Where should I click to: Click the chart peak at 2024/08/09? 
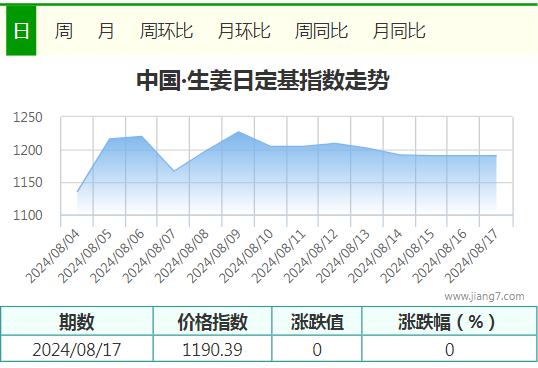[238, 132]
